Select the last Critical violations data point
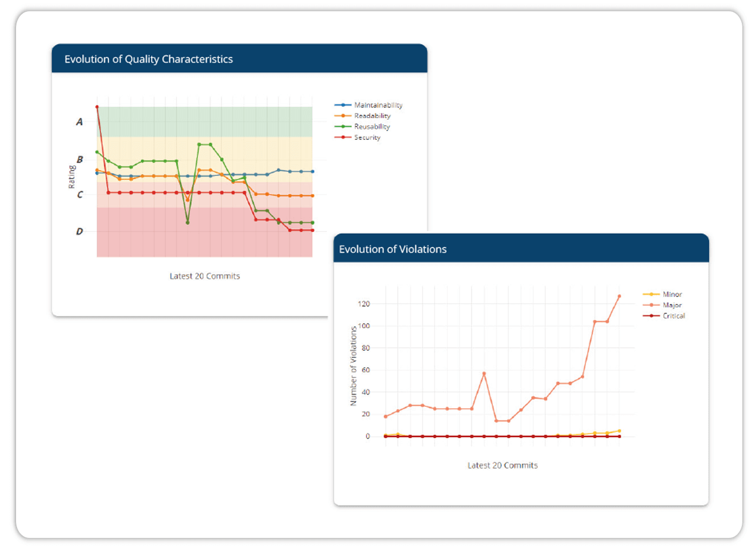The width and height of the screenshot is (756, 548). (x=619, y=436)
